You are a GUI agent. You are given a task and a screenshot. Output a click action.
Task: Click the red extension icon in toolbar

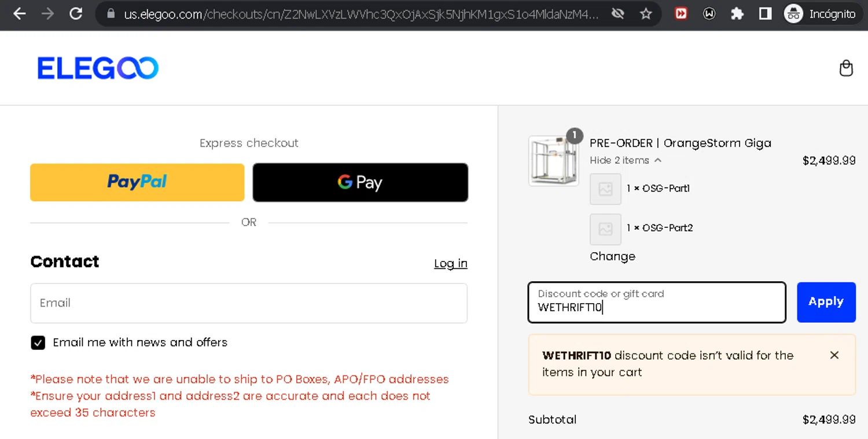coord(681,14)
